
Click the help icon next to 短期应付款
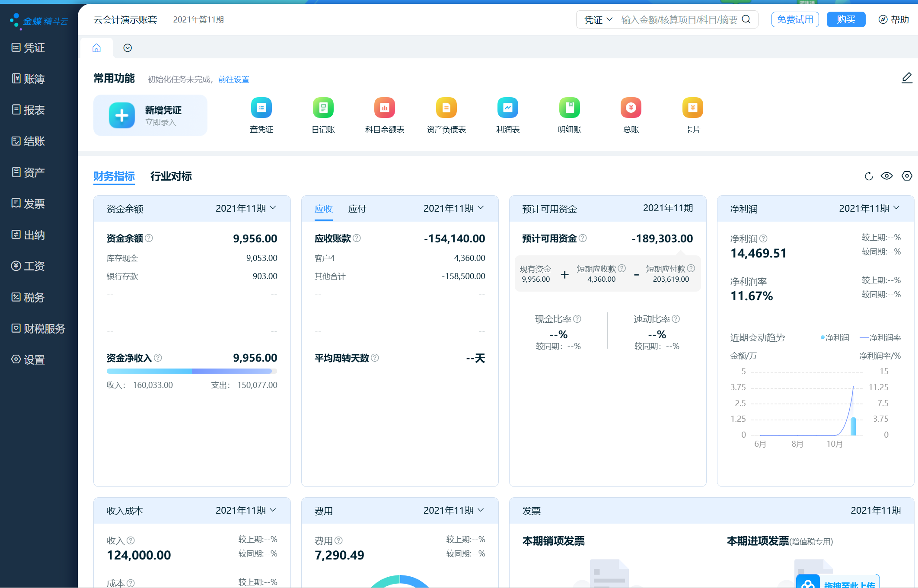point(691,268)
